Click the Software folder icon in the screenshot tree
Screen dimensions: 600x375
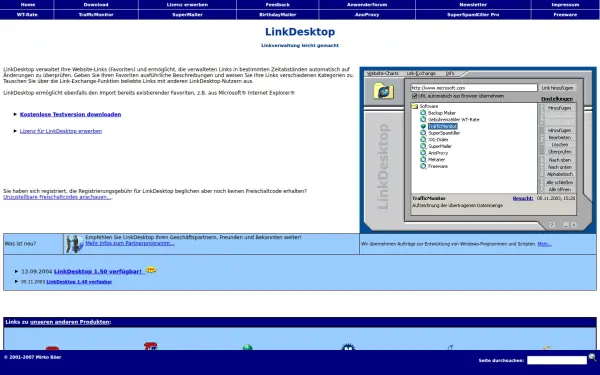point(415,106)
